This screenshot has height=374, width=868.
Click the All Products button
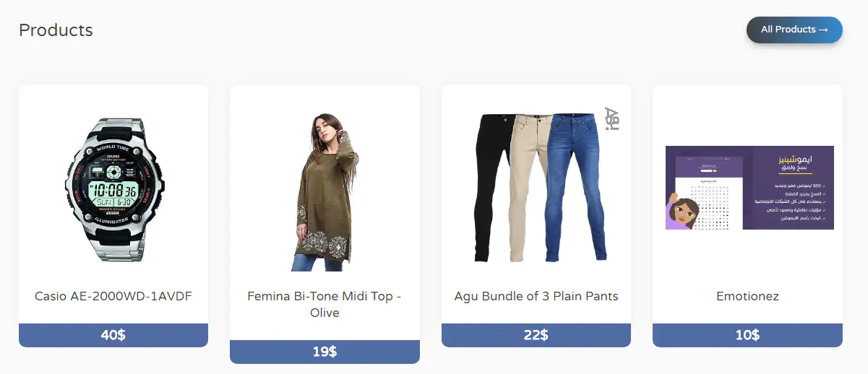(x=794, y=30)
